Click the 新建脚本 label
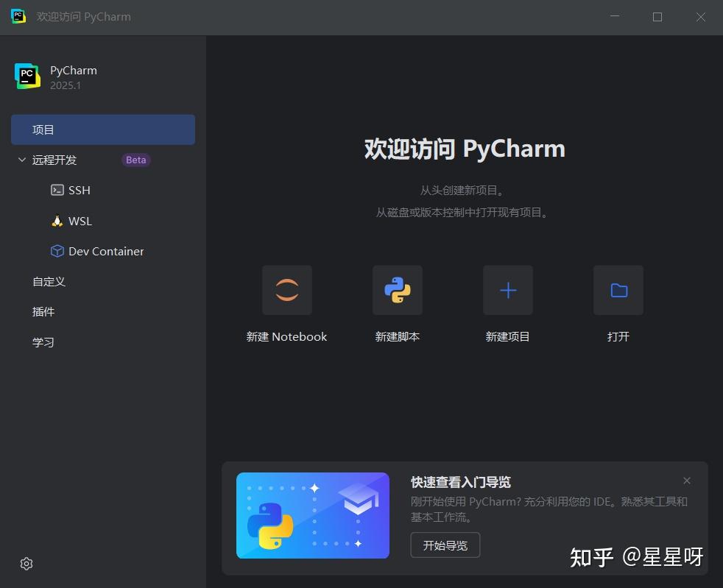 tap(397, 336)
